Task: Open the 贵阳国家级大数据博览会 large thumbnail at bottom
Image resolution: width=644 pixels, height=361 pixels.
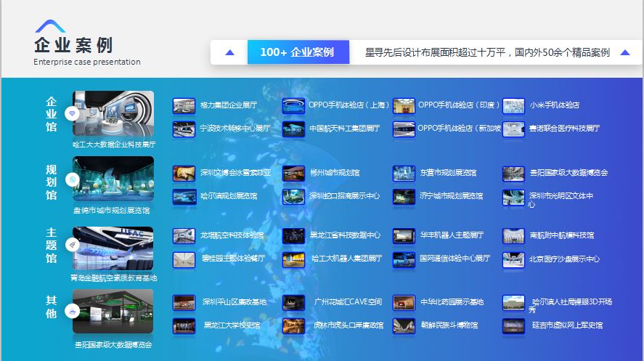Action: [x=113, y=311]
